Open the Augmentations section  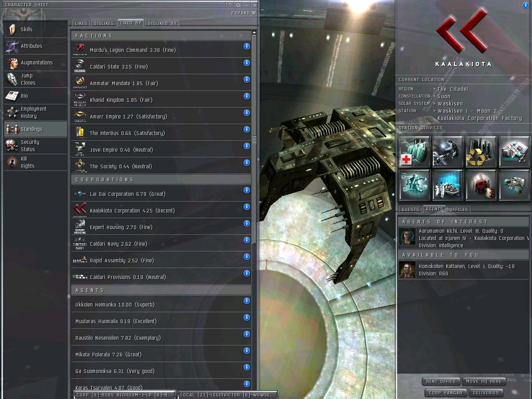pos(36,63)
